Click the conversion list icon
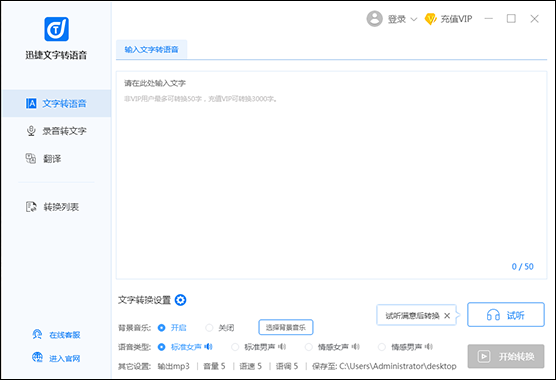 click(31, 207)
